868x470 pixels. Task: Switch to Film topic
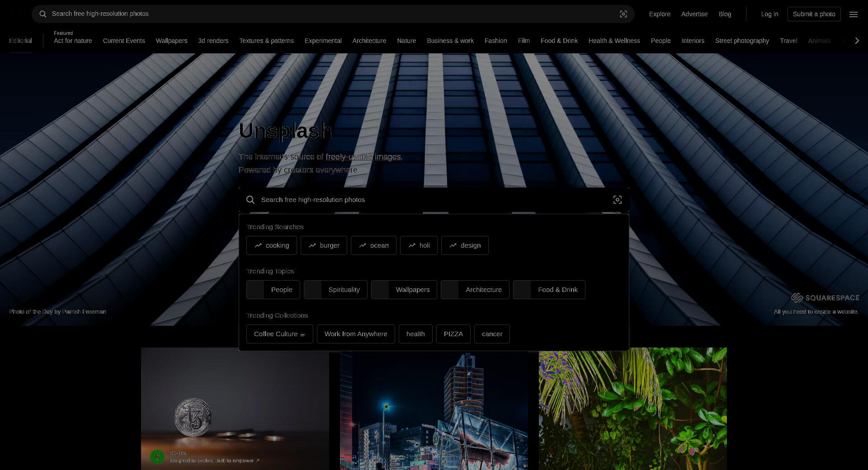[x=524, y=41]
